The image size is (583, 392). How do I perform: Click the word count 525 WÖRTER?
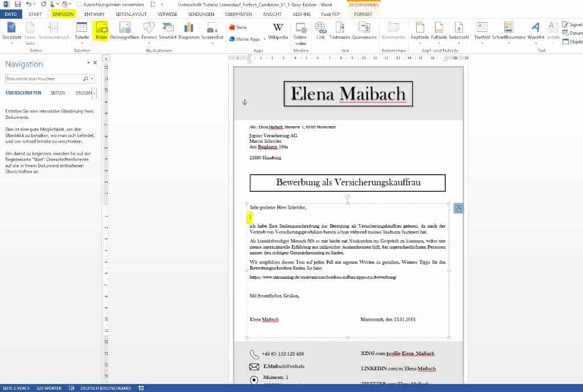click(x=49, y=388)
